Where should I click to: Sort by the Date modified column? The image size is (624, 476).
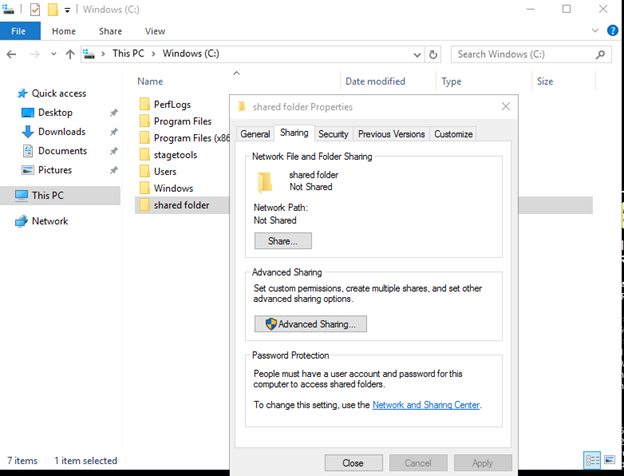click(x=375, y=81)
